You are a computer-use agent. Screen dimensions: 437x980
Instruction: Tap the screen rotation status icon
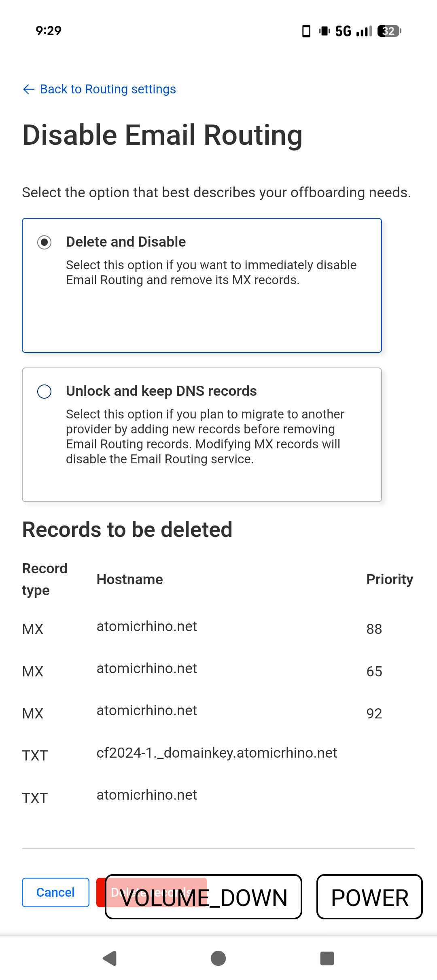[x=306, y=31]
